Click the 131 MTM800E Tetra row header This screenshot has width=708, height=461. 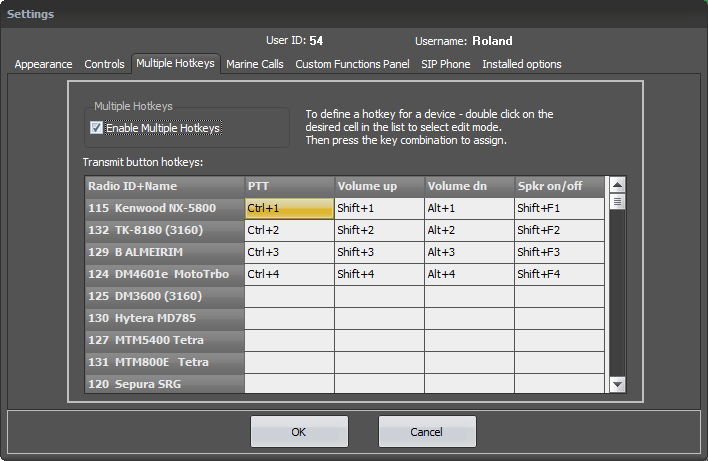[x=165, y=362]
